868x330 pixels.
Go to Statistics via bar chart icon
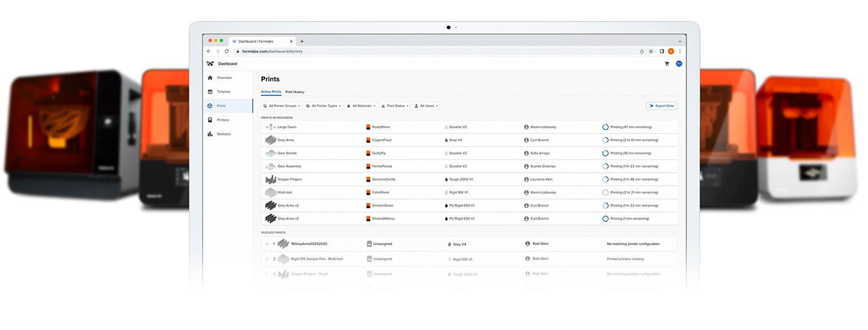pyautogui.click(x=210, y=134)
